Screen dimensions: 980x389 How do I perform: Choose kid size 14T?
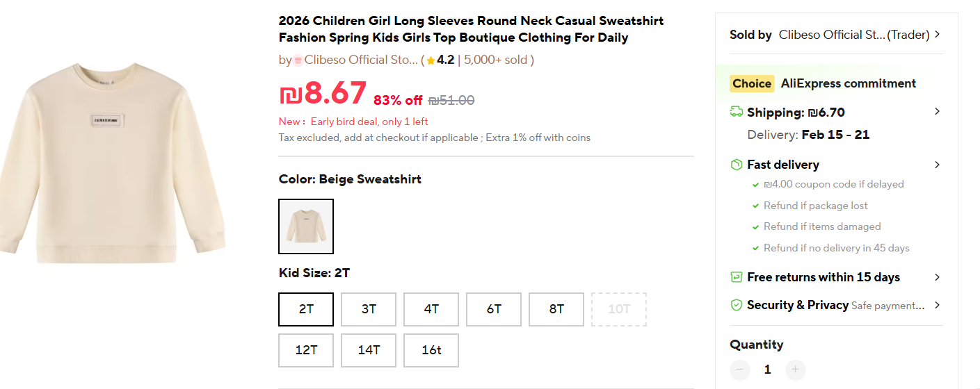pos(369,350)
